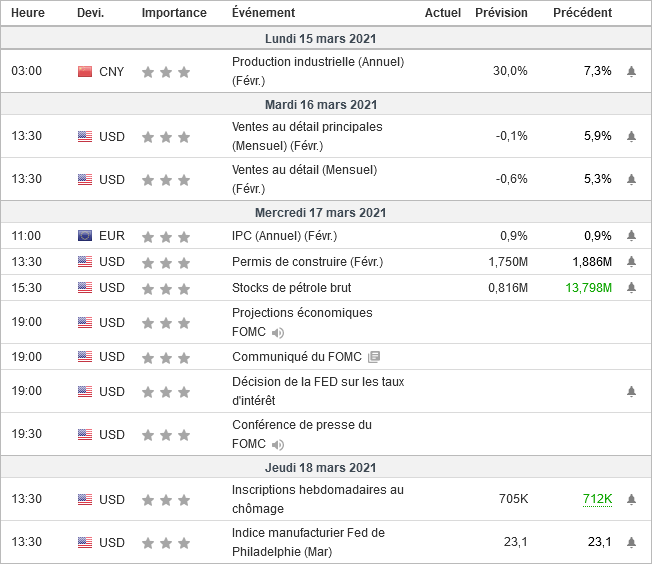Viewport: 652px width, 564px height.
Task: Click alert bell for IPC (Annuel) row
Action: [631, 236]
